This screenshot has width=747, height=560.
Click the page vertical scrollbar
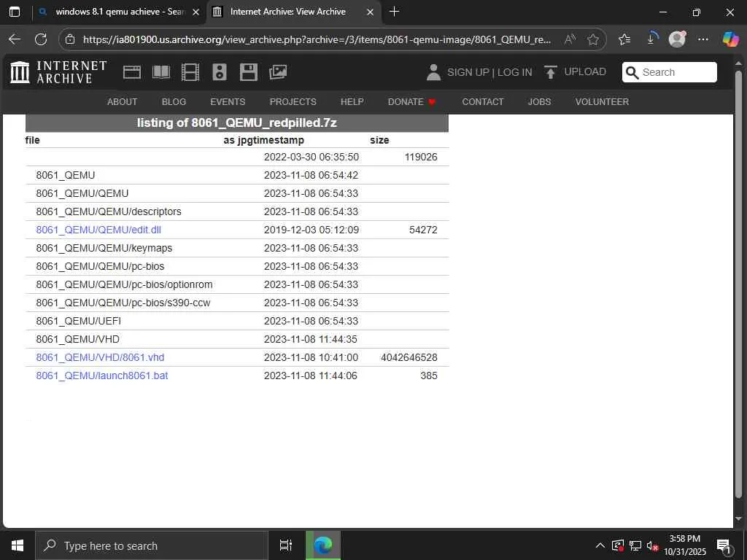(x=738, y=286)
